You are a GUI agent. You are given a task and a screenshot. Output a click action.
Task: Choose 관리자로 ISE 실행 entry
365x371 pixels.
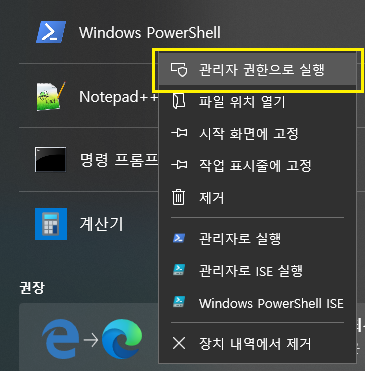257,271
